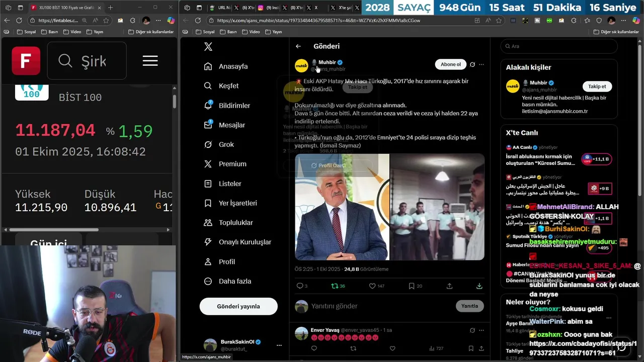Click the reply icon under the Muhbir post
Image resolution: width=644 pixels, height=362 pixels.
(x=300, y=286)
